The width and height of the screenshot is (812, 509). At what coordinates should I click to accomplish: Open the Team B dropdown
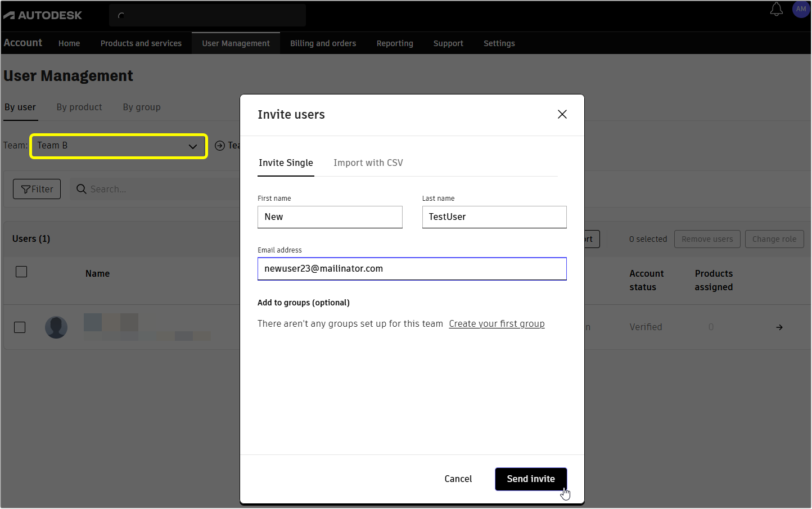pos(118,146)
